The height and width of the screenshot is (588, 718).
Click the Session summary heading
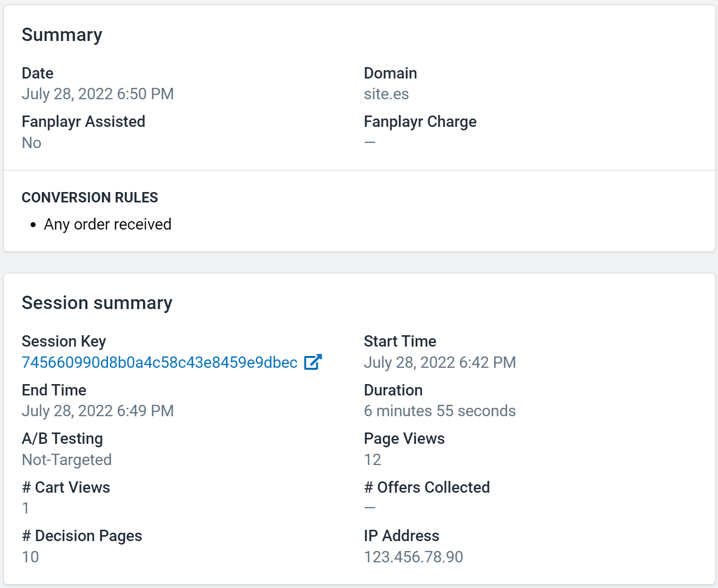[x=97, y=303]
